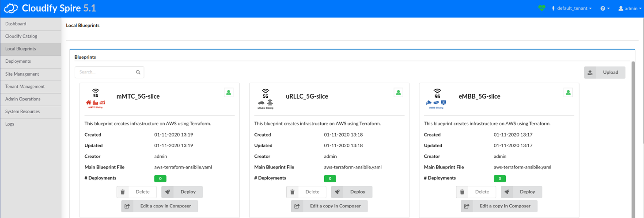
Task: Deploy the eMBB_5G-slice blueprint
Action: click(521, 192)
